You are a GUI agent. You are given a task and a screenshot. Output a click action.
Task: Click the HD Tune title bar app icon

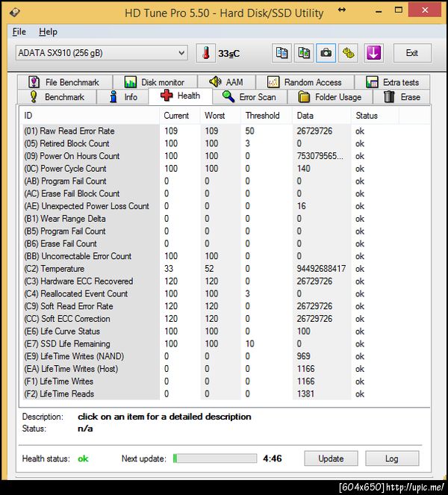(14, 13)
